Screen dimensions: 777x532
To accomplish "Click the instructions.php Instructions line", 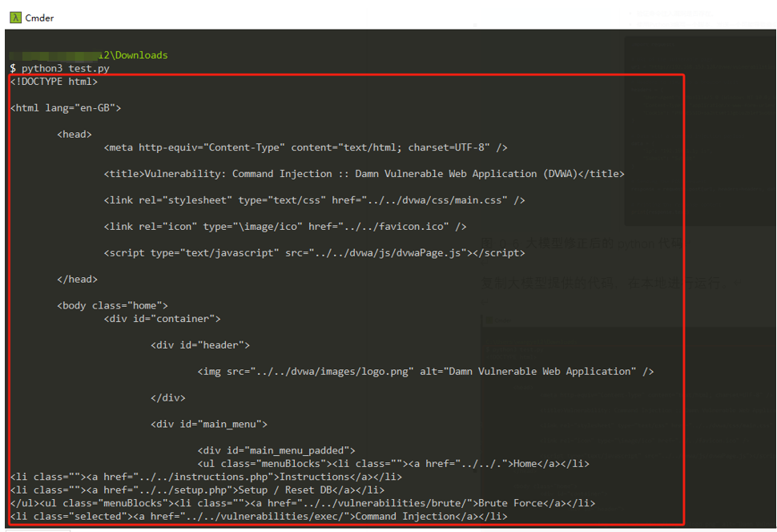I will click(206, 477).
